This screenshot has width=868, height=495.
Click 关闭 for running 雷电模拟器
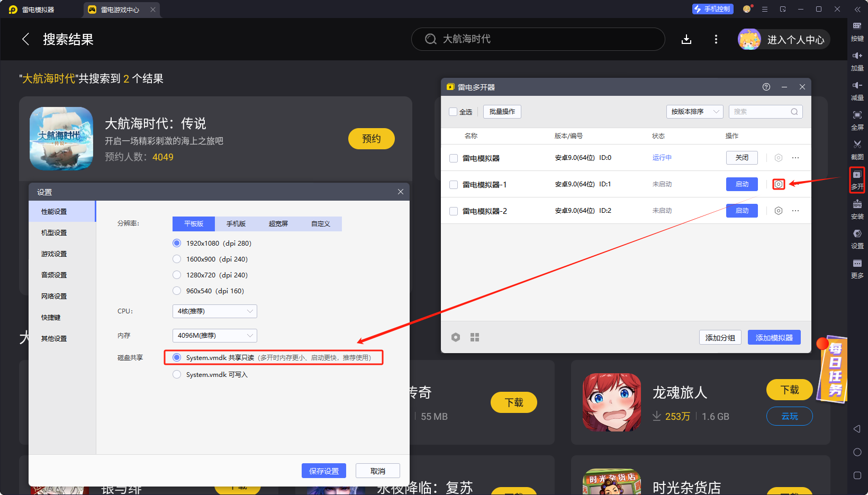pyautogui.click(x=742, y=158)
